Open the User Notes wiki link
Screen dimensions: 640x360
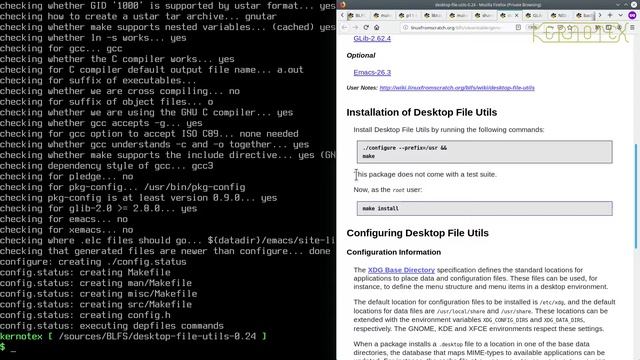(x=457, y=88)
